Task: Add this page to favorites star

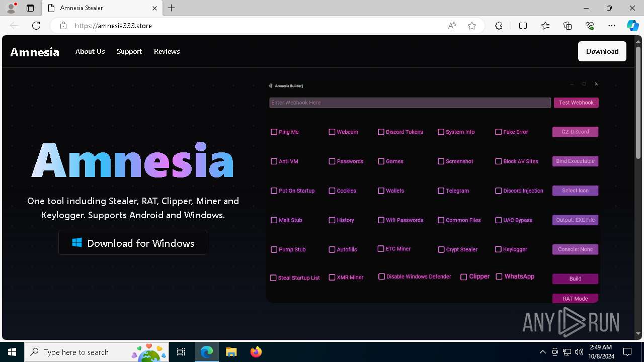Action: tap(472, 26)
